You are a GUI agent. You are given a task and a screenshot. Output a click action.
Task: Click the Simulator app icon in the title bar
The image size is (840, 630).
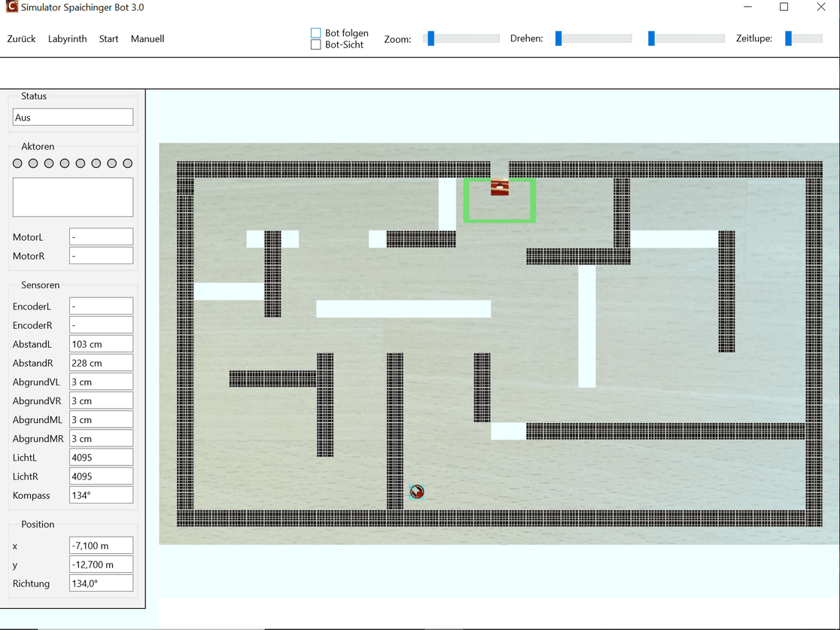pos(11,8)
